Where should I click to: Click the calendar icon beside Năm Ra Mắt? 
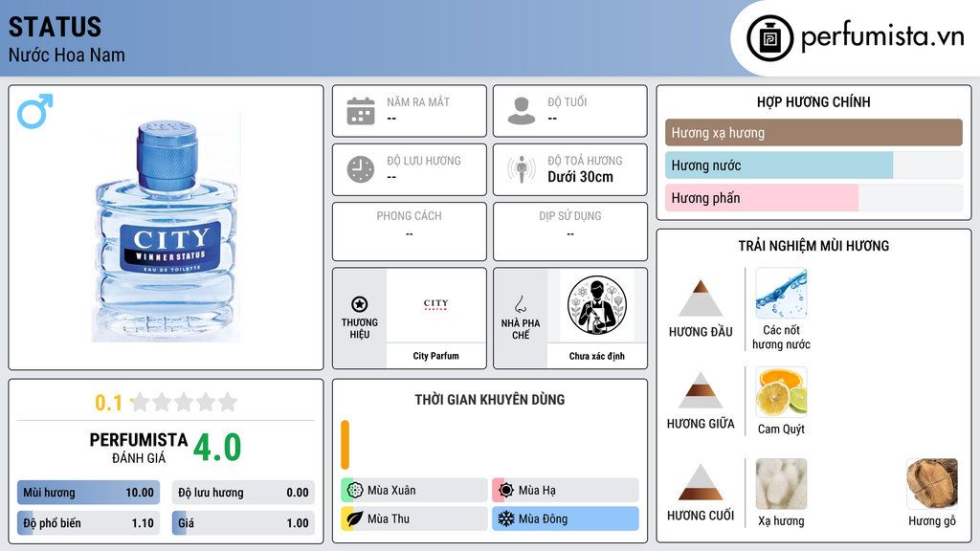[361, 111]
